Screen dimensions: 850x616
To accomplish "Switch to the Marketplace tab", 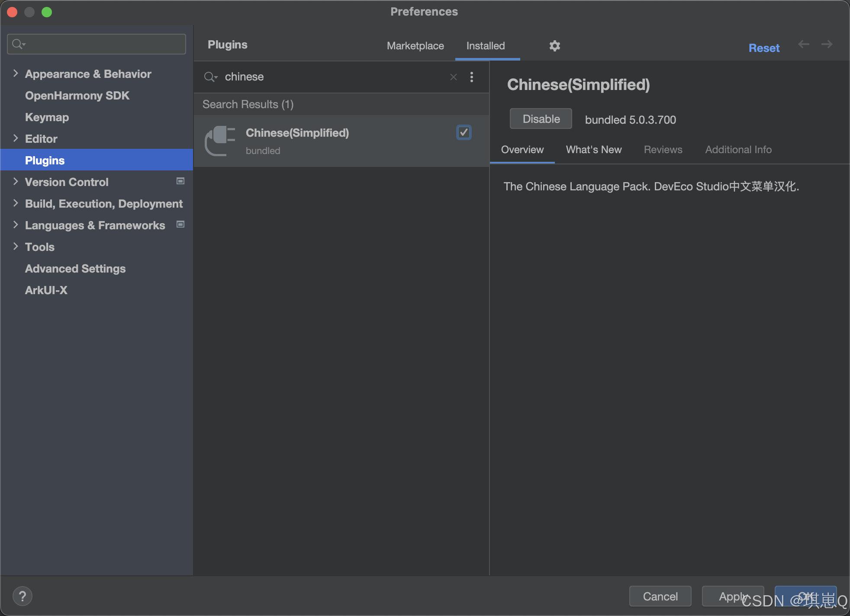I will [x=415, y=46].
